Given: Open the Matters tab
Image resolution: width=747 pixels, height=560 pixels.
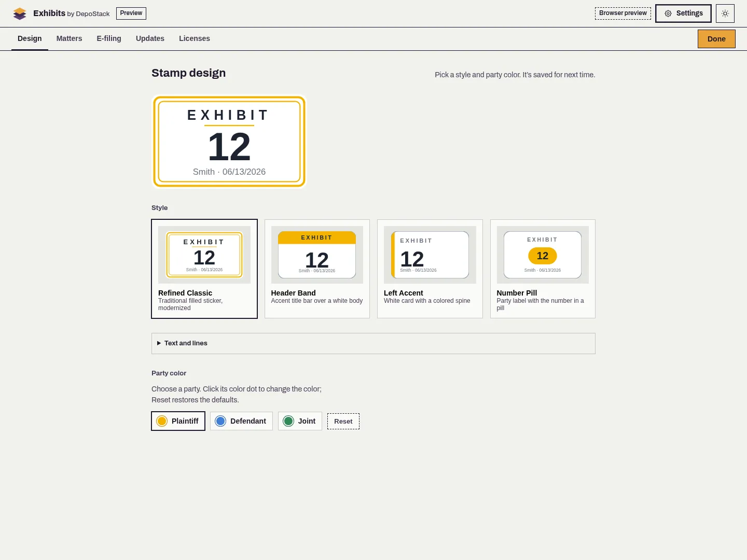Looking at the screenshot, I should click(69, 39).
